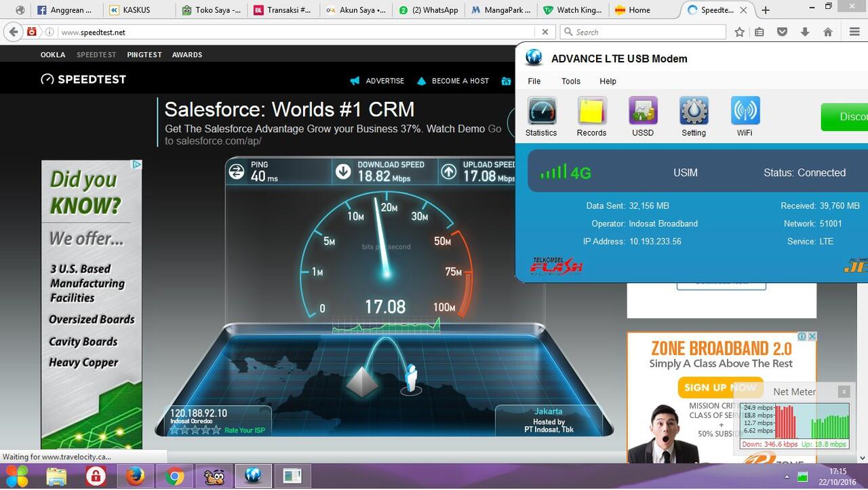
Task: Click the 4G signal strength indicator
Action: pyautogui.click(x=566, y=172)
